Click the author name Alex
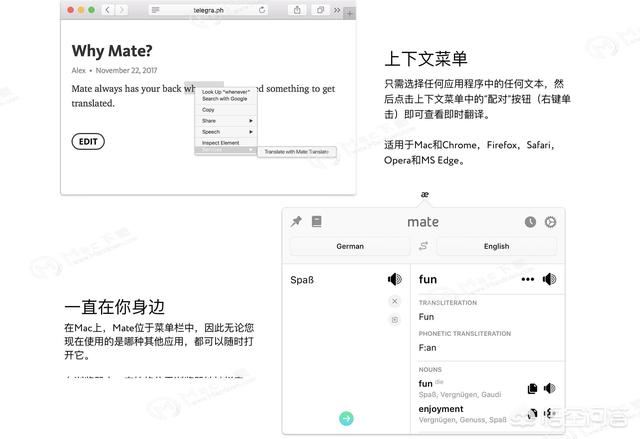 click(78, 71)
